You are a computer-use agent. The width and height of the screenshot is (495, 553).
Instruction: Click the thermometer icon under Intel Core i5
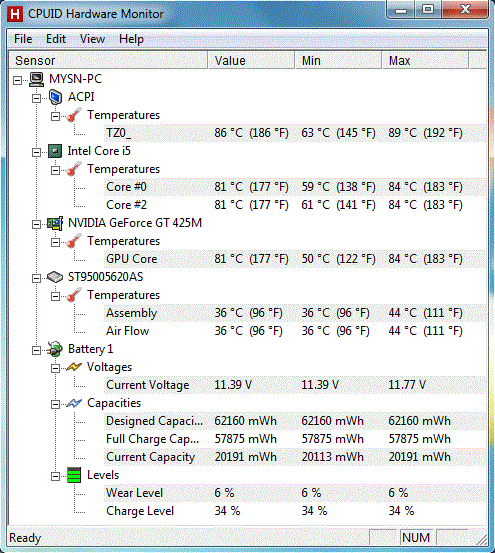tap(74, 169)
